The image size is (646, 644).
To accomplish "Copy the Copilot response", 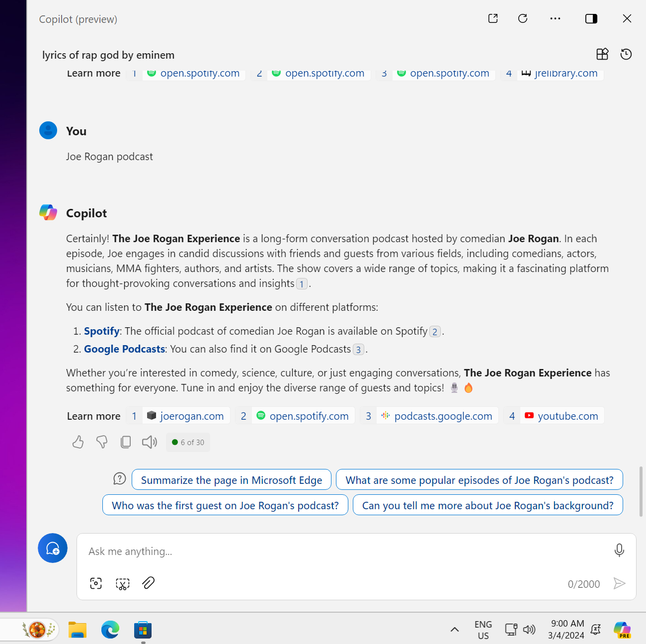I will (x=126, y=442).
